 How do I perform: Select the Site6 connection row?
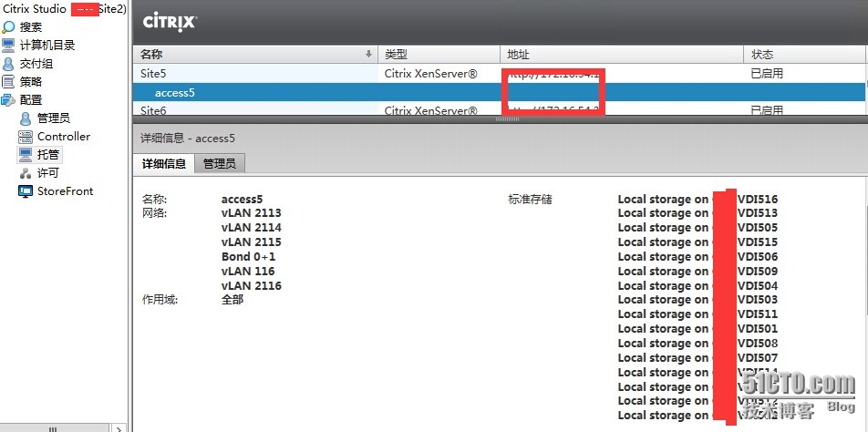coord(500,109)
